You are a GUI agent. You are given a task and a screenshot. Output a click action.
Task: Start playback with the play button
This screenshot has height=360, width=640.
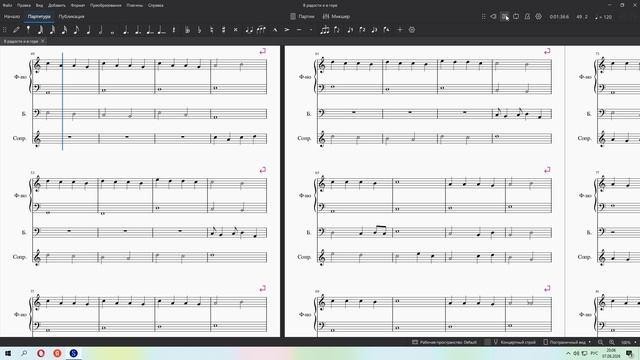pyautogui.click(x=505, y=16)
